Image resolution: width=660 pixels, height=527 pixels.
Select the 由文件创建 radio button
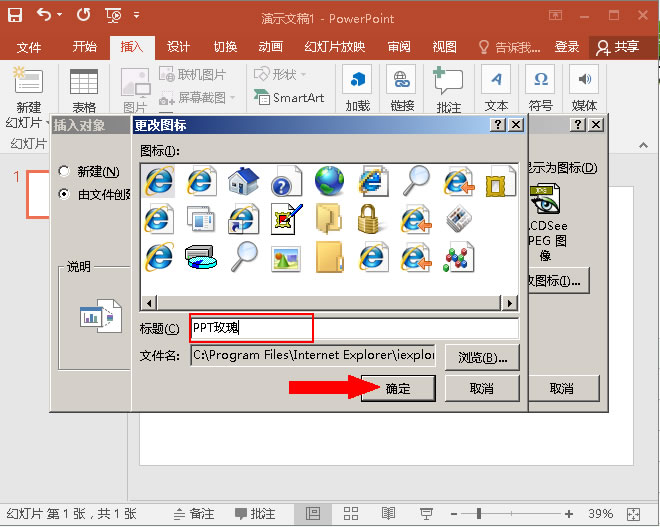point(65,194)
